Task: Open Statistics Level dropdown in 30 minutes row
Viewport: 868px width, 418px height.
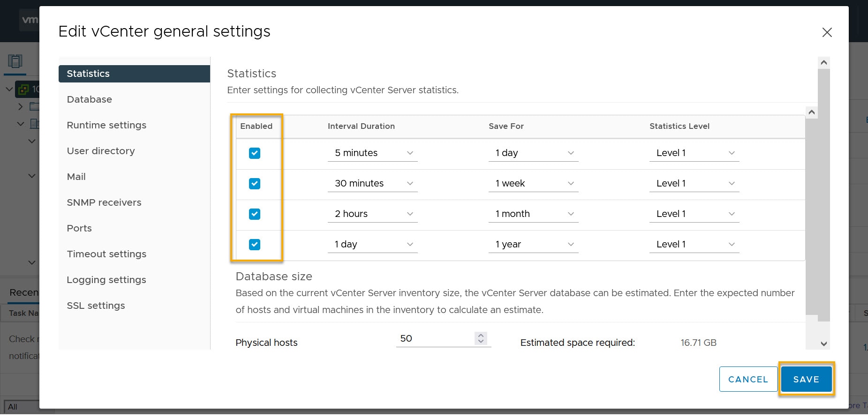Action: (694, 184)
